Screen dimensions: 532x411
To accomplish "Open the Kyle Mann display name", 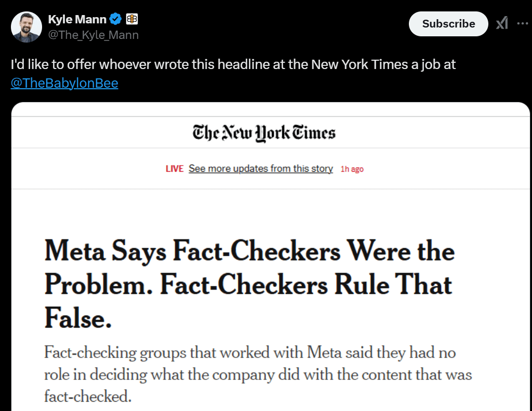I will (x=77, y=20).
